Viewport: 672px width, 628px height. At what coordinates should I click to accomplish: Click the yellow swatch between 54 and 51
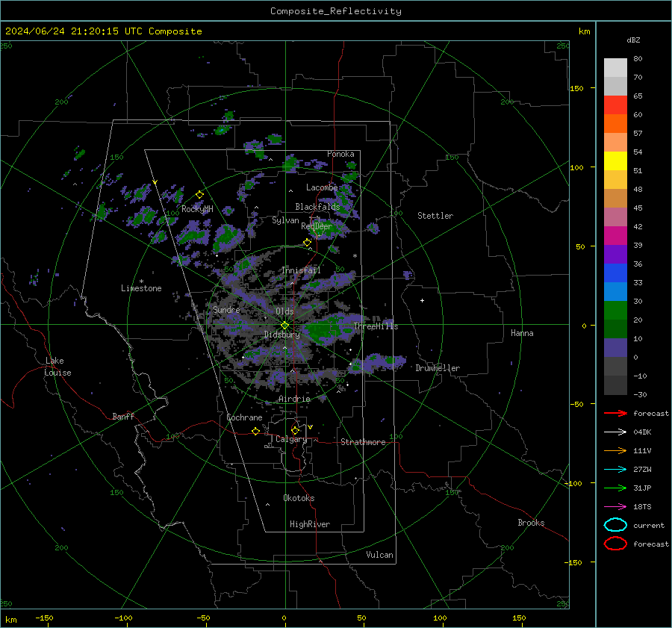click(x=615, y=161)
